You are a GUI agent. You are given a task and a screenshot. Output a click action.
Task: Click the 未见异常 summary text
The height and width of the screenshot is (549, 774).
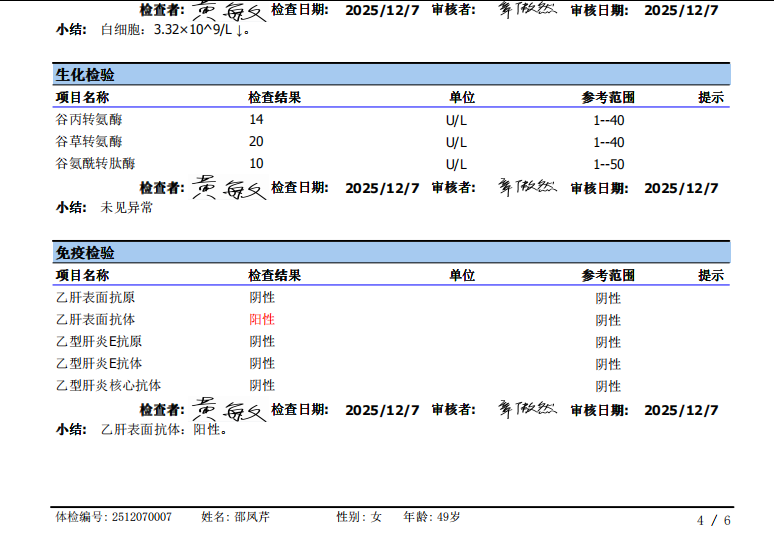[127, 208]
